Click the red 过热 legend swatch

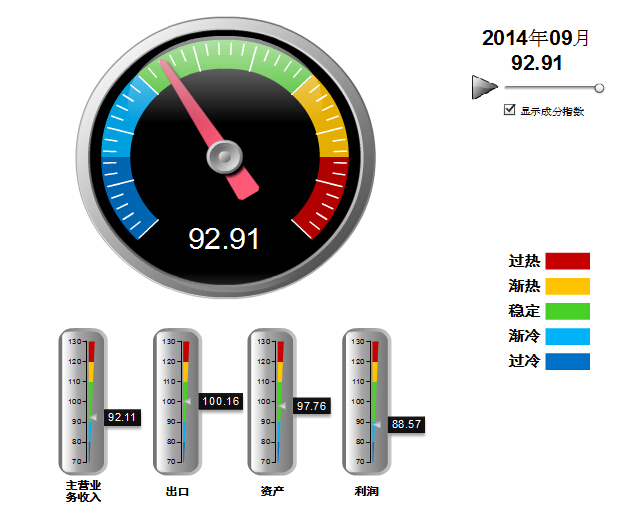[567, 261]
